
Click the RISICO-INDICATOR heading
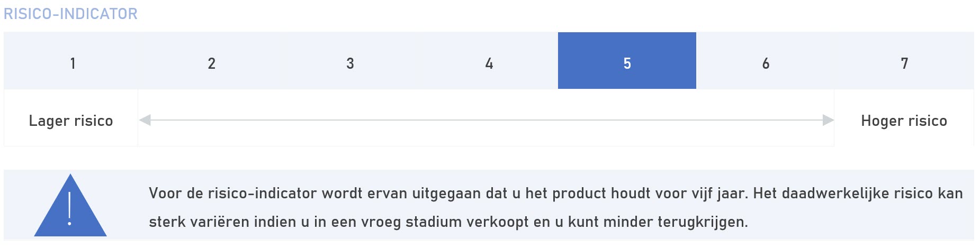tap(70, 14)
